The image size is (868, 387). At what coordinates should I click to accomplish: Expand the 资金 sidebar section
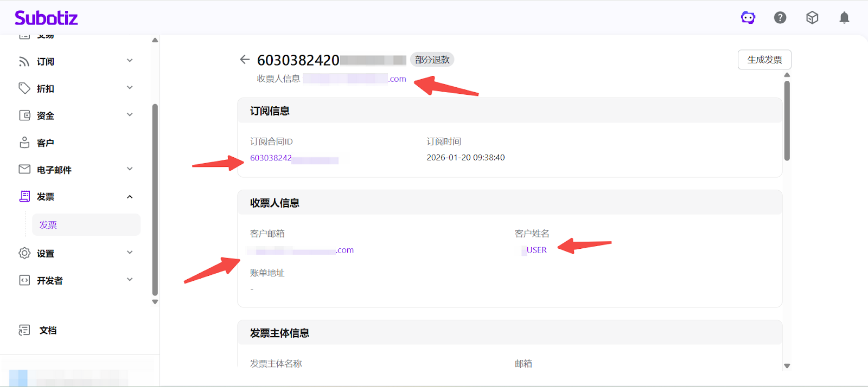tap(130, 115)
